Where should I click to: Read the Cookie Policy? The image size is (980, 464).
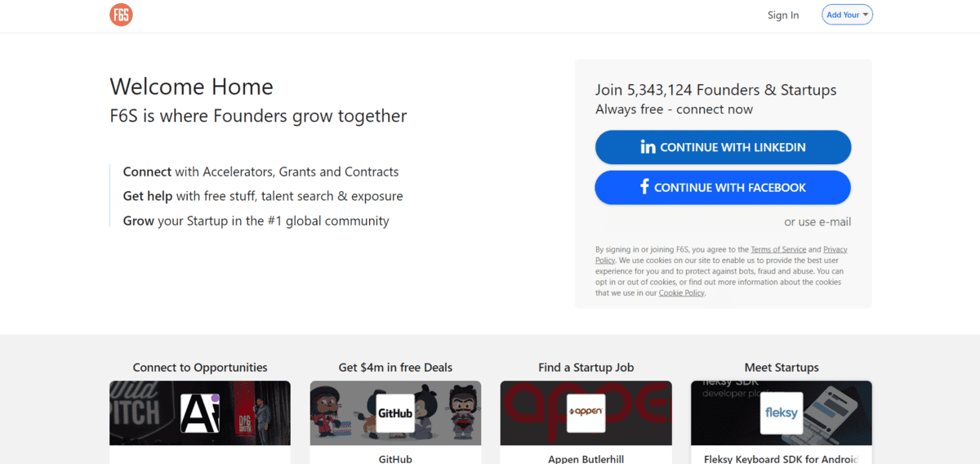pyautogui.click(x=681, y=292)
